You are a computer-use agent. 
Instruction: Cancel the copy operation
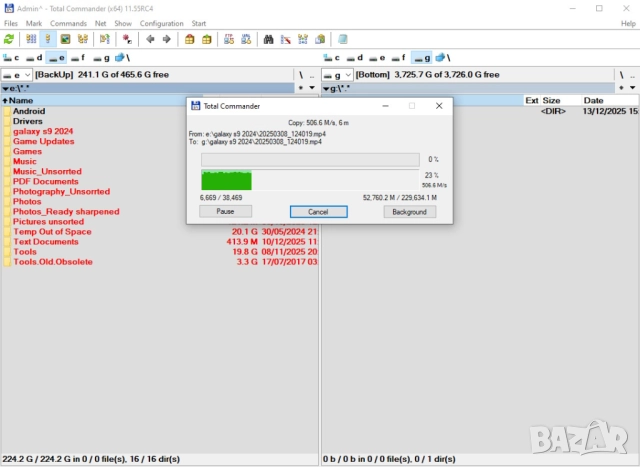(x=318, y=212)
